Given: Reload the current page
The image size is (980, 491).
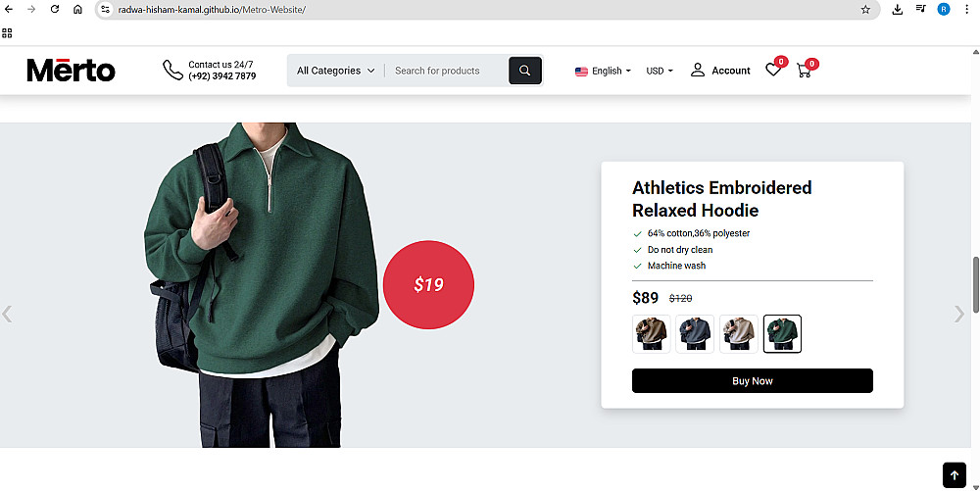Looking at the screenshot, I should click(x=54, y=9).
